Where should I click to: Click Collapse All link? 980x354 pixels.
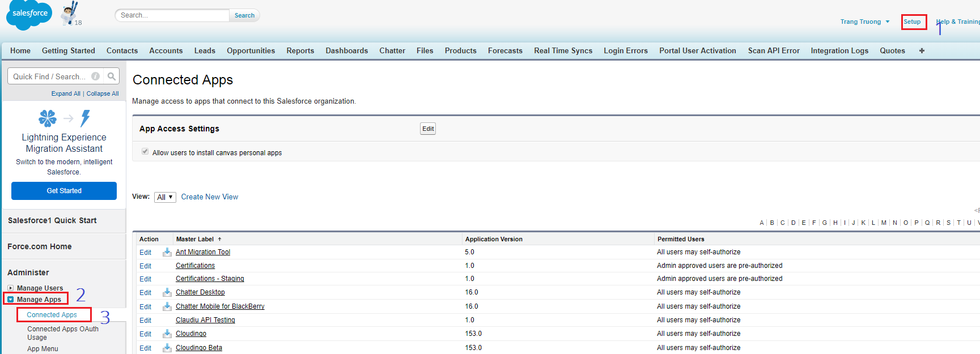pos(103,93)
